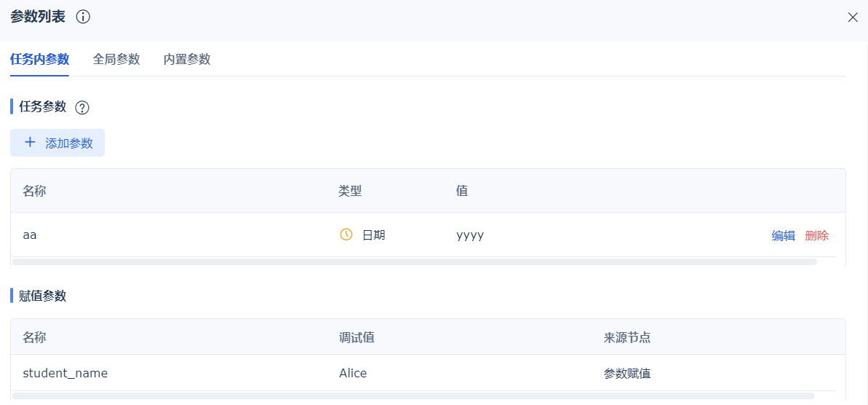Click the 值 column header in task table

click(462, 191)
